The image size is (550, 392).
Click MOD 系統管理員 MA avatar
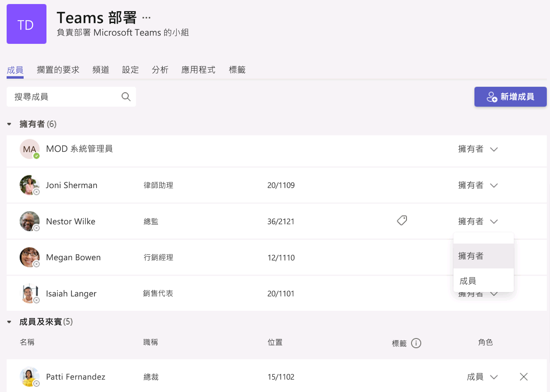pos(30,149)
